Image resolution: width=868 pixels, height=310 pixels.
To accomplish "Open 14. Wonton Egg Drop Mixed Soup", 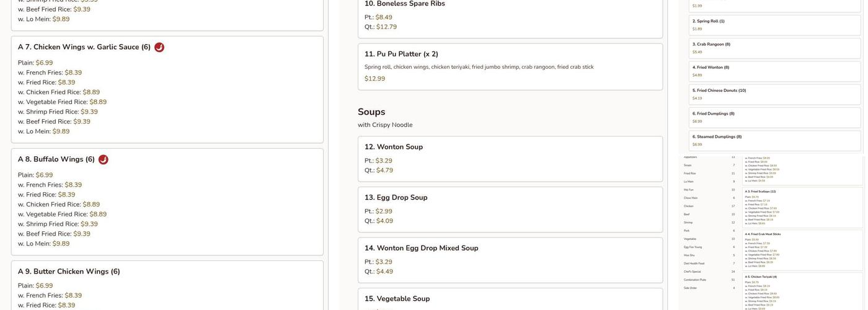I will point(421,248).
